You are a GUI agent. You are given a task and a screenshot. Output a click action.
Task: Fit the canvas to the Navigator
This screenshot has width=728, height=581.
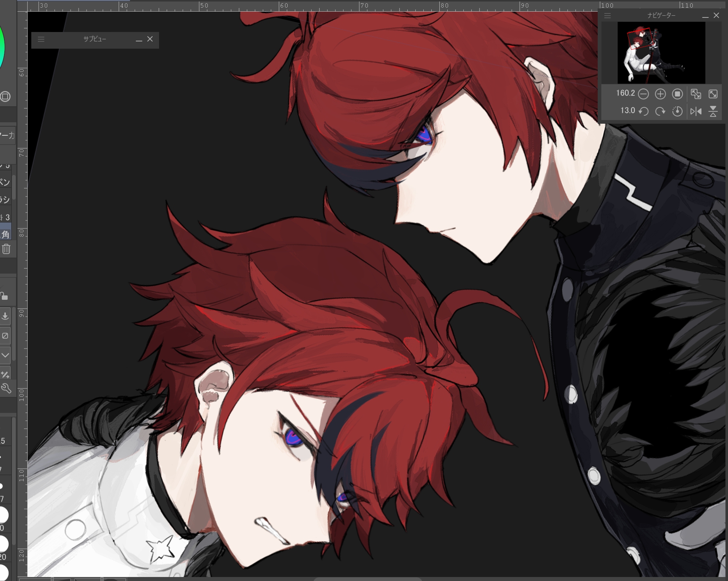click(696, 94)
